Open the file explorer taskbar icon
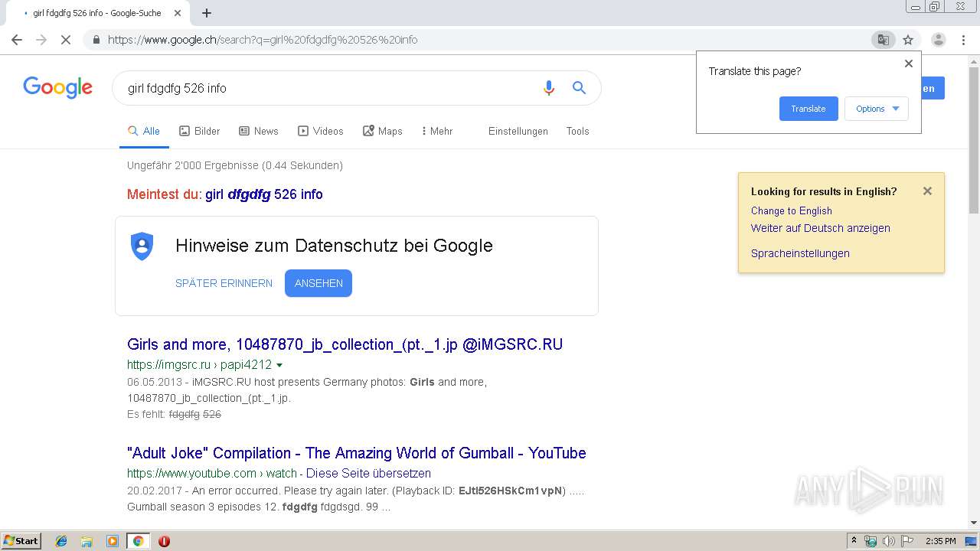The image size is (980, 551). (87, 541)
